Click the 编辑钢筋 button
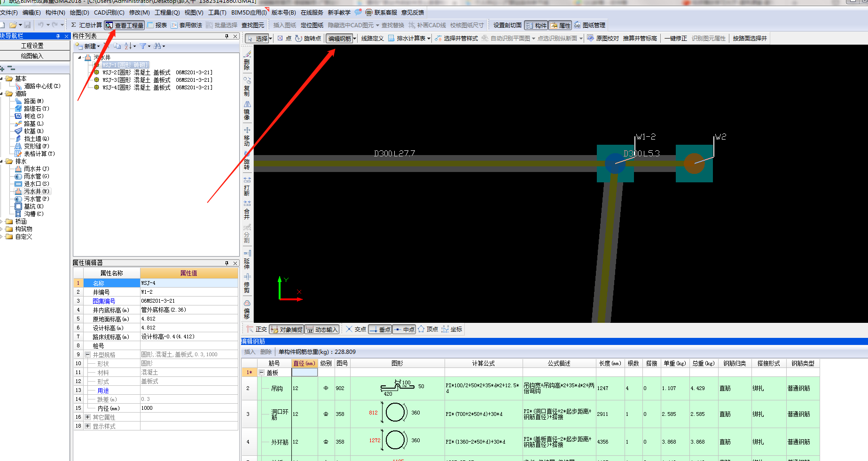The width and height of the screenshot is (868, 461). click(339, 39)
